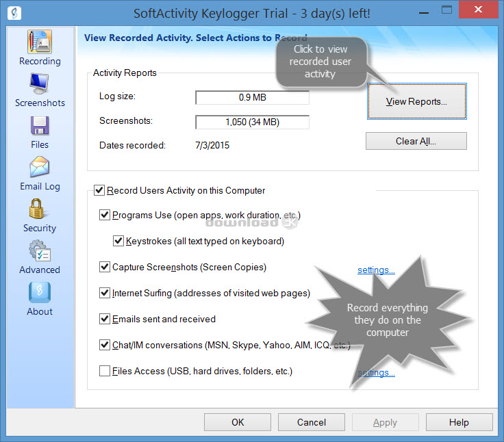
Task: Click the Screenshots count field
Action: click(252, 122)
